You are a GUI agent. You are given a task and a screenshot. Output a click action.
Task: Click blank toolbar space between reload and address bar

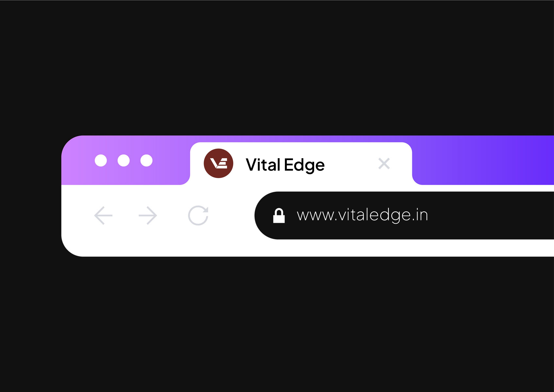(x=232, y=216)
